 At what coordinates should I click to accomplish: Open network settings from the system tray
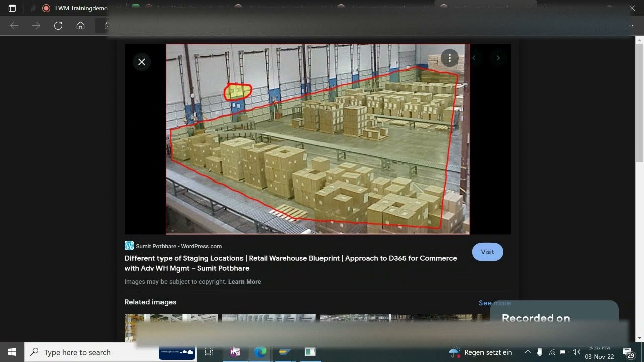(552, 352)
